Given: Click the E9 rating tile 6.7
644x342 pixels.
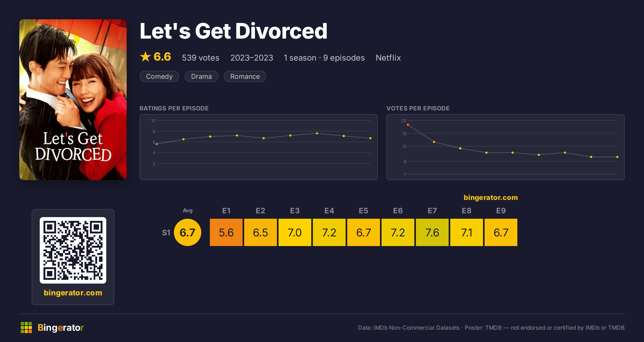Looking at the screenshot, I should pyautogui.click(x=501, y=232).
